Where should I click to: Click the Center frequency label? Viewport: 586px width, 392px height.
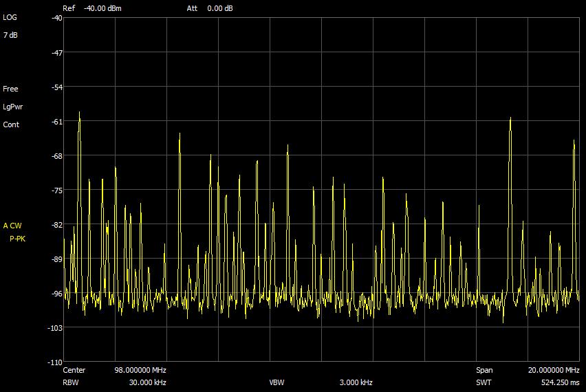point(74,370)
